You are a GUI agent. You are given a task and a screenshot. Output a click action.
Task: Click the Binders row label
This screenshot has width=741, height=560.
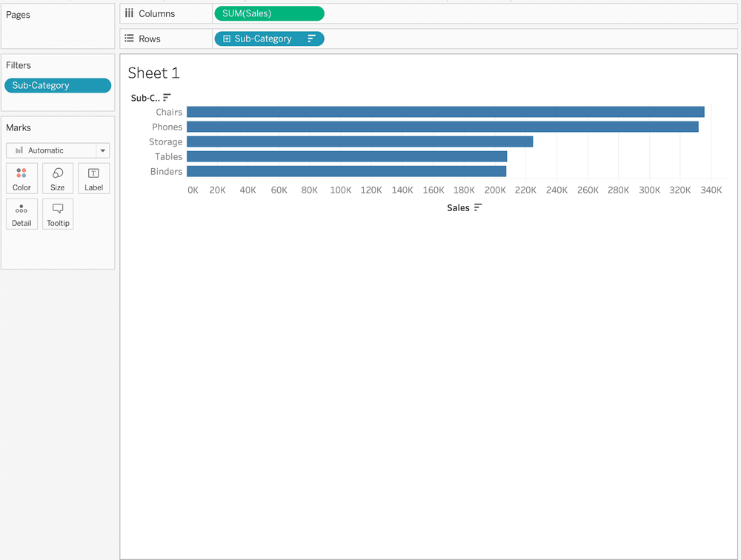[166, 171]
